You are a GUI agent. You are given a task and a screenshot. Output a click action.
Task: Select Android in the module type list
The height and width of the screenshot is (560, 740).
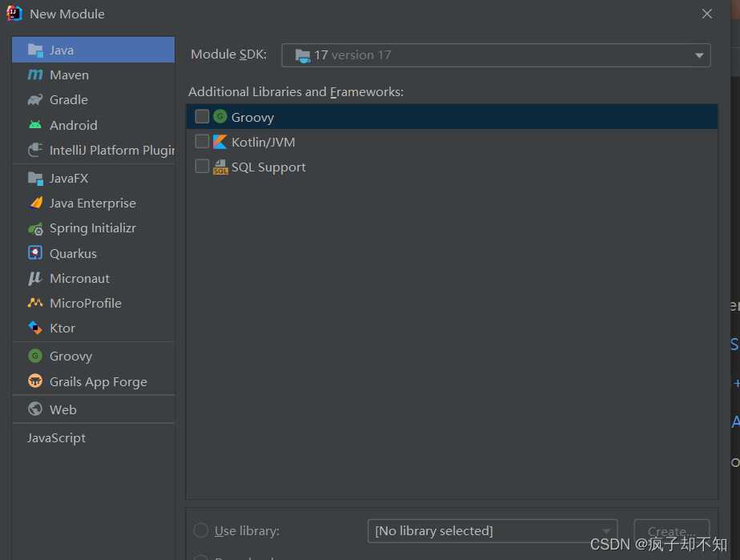(x=93, y=125)
